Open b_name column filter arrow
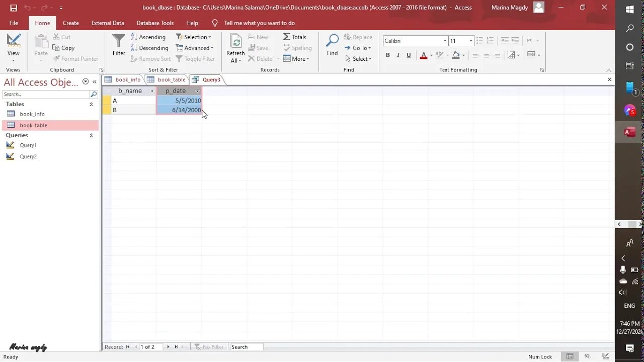644x362 pixels. point(152,91)
